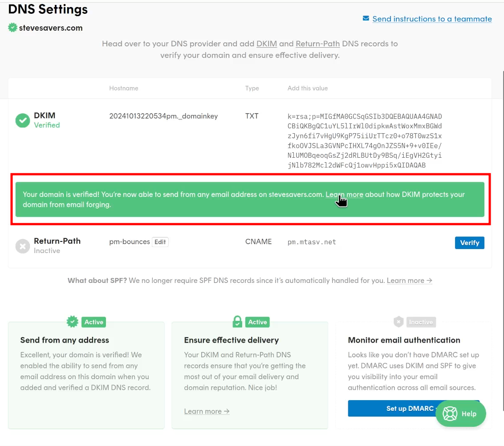This screenshot has height=446, width=504.
Task: Click the page vertical scrollbar
Action: click(503, 241)
